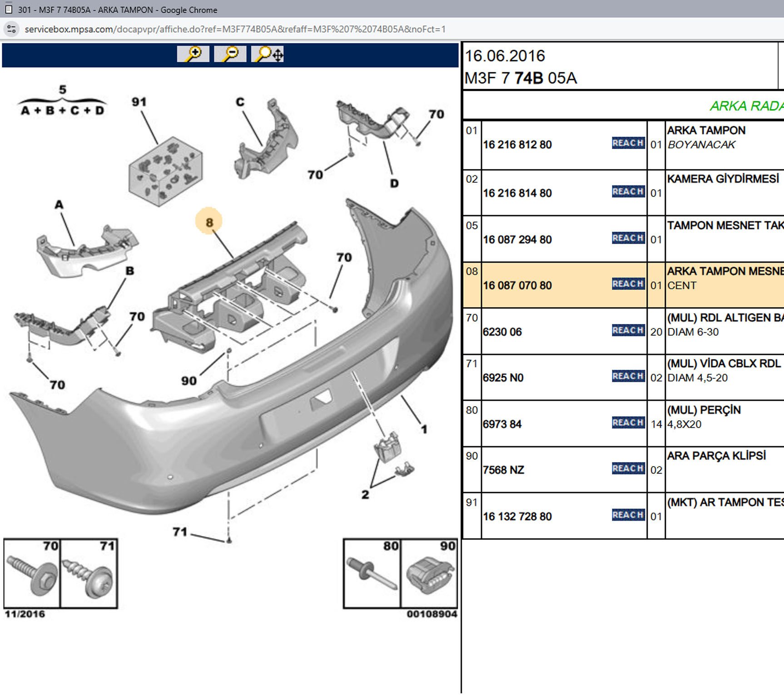
Task: Click the REACH badge for part 16 216 812 80
Action: tap(628, 143)
